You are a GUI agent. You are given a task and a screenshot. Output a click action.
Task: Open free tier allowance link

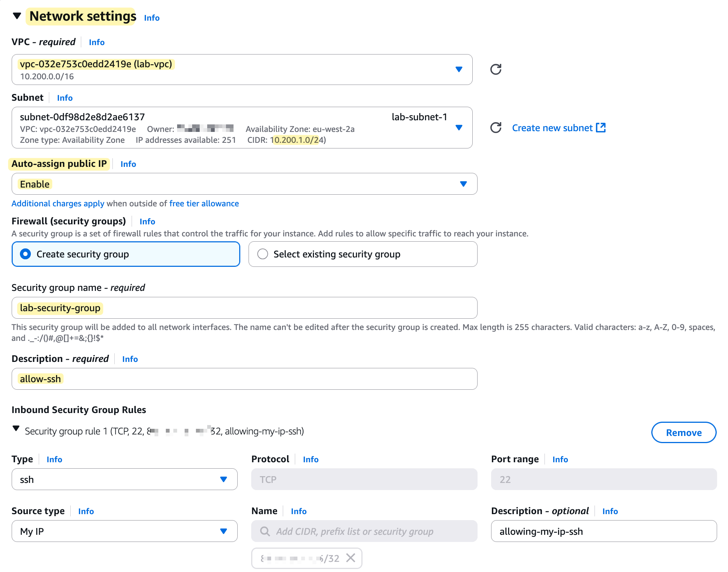tap(204, 203)
